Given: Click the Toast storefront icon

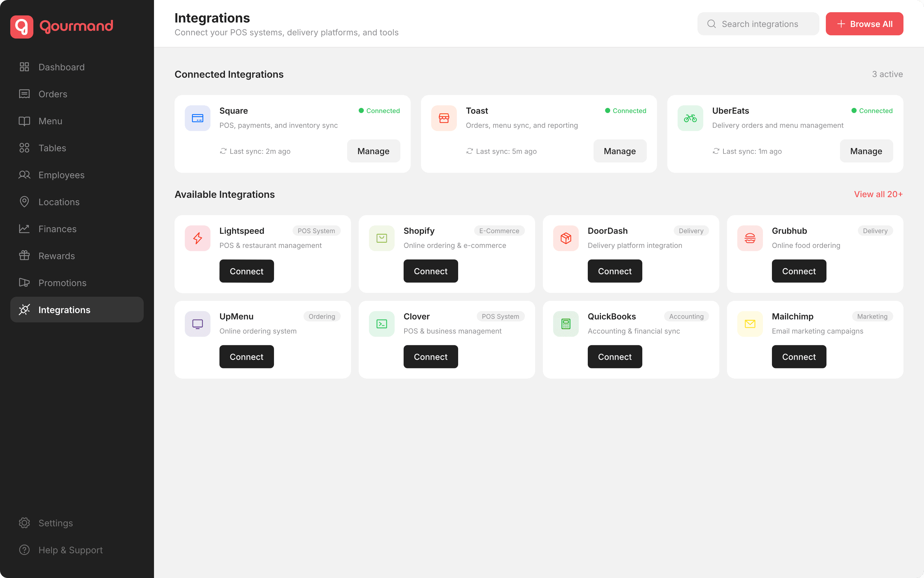Looking at the screenshot, I should point(444,118).
